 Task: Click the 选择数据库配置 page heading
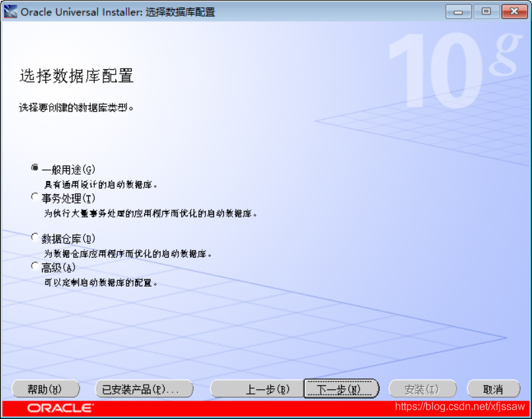pos(76,75)
